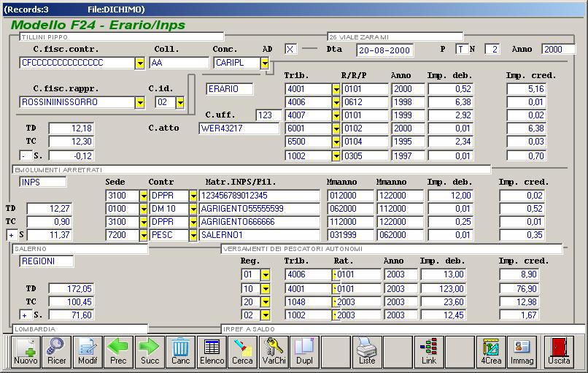Click the Coll. field AA
The image size is (588, 373).
tap(179, 63)
